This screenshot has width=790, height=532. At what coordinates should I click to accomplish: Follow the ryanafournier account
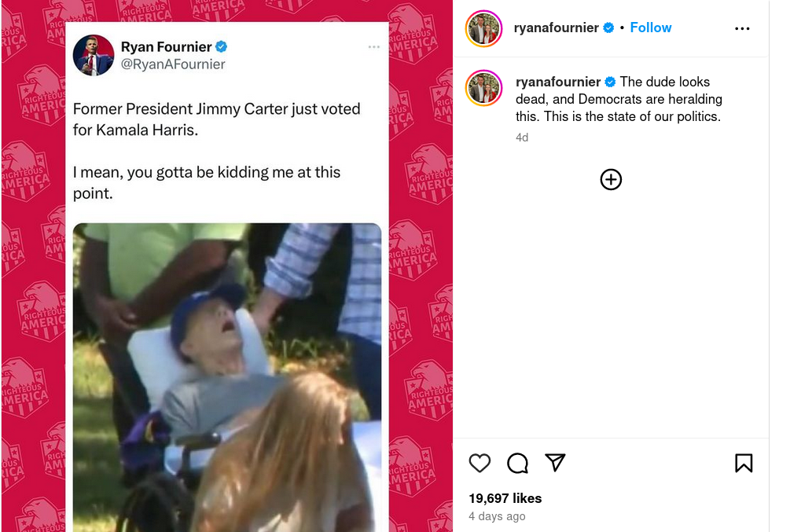pyautogui.click(x=651, y=28)
